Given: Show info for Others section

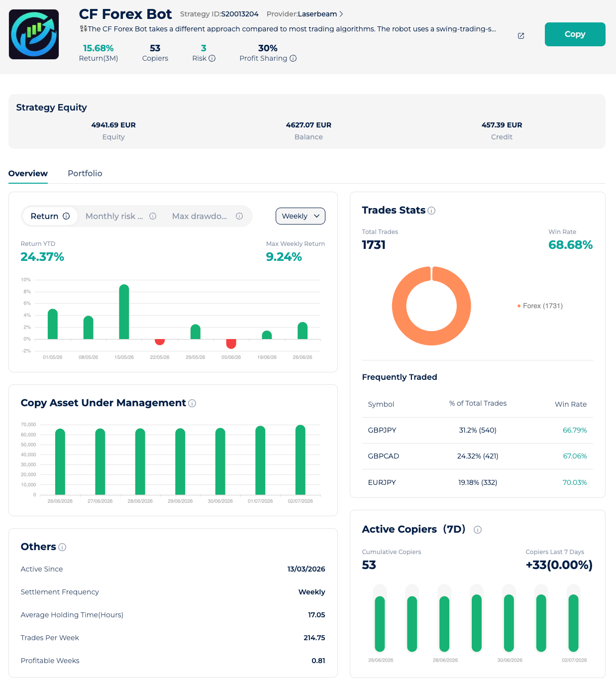Looking at the screenshot, I should pyautogui.click(x=62, y=547).
